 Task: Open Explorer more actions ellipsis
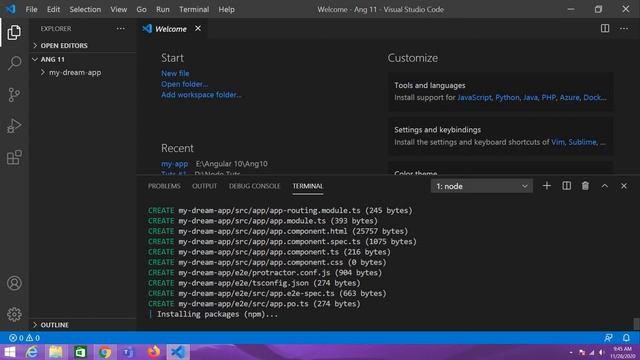(x=120, y=29)
